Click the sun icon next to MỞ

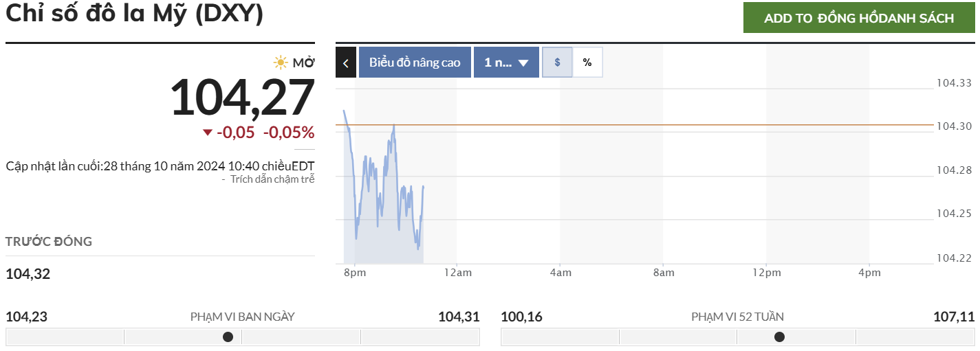pyautogui.click(x=280, y=63)
